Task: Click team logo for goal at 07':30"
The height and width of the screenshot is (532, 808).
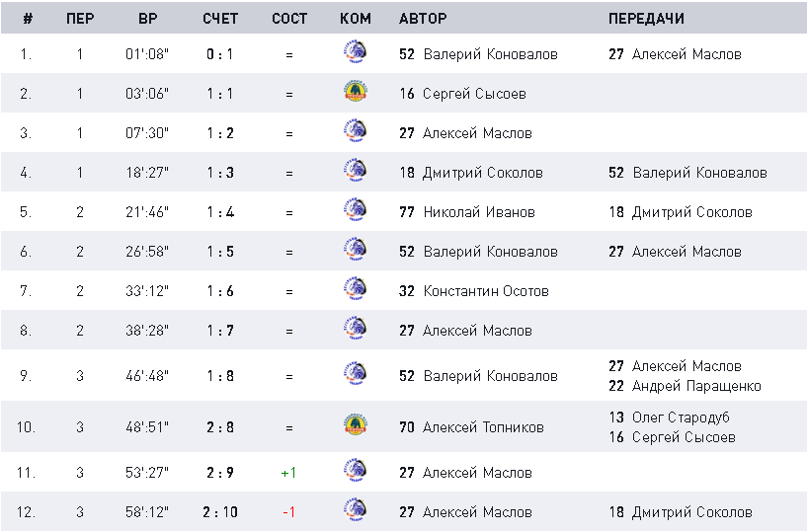Action: pyautogui.click(x=355, y=130)
